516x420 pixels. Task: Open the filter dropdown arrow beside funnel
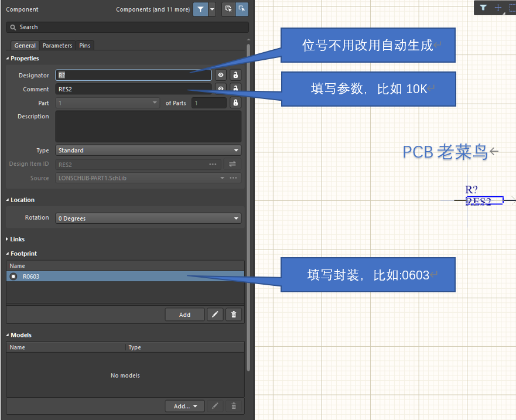pos(212,9)
